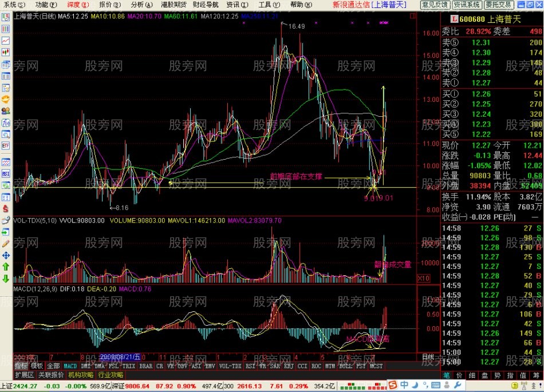
Task: Click the 资讯系统 button
Action: coord(467,5)
